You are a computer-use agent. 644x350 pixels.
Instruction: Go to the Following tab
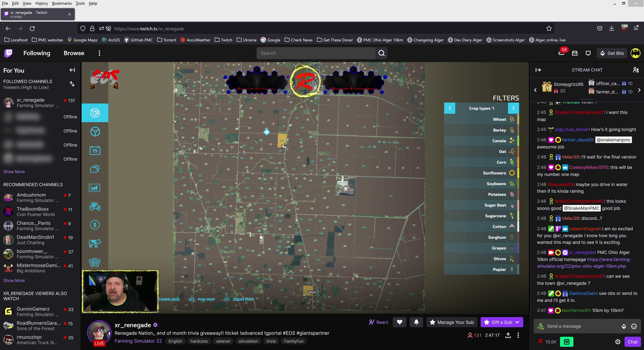point(37,53)
